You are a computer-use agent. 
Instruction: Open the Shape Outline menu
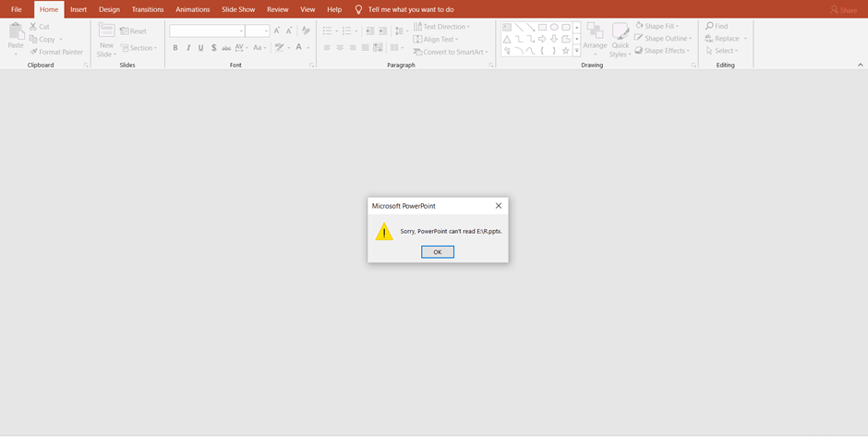coord(663,38)
